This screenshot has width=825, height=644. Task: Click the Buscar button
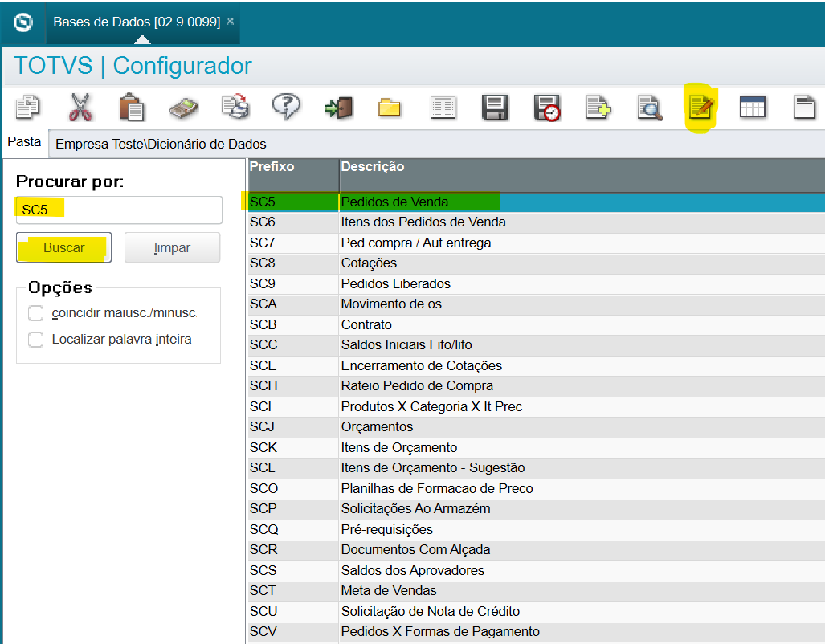(x=63, y=247)
